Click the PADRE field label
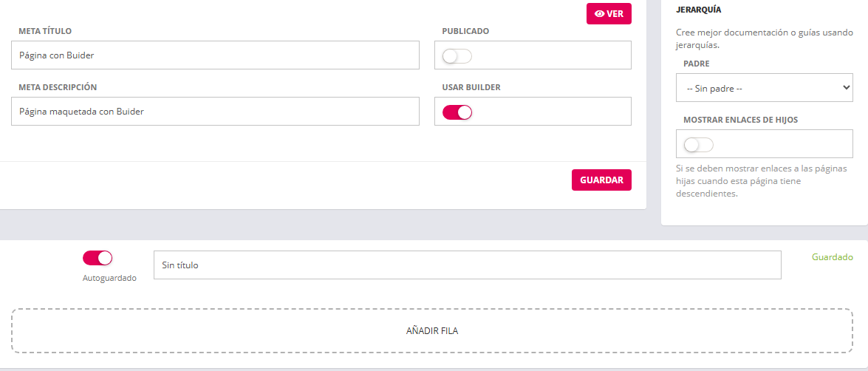The width and height of the screenshot is (868, 371). click(696, 64)
